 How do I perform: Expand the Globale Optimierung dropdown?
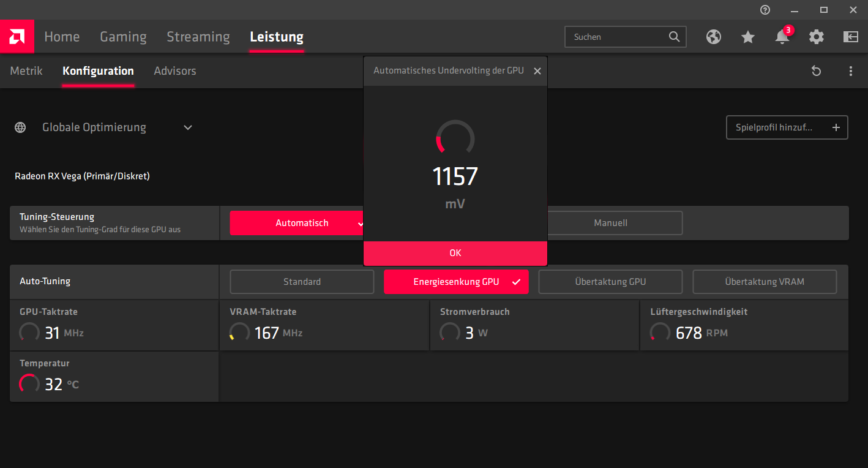pos(188,127)
